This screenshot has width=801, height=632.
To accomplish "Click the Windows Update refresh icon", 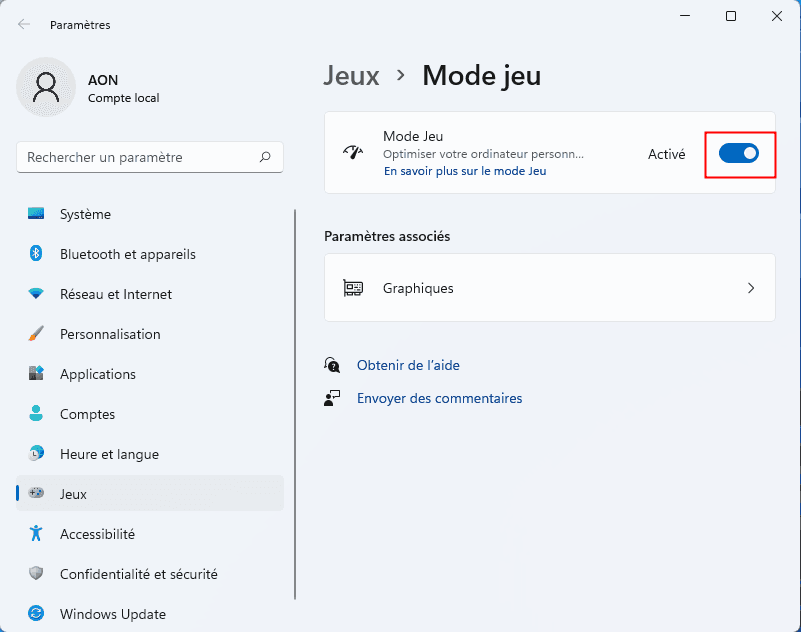I will (37, 614).
